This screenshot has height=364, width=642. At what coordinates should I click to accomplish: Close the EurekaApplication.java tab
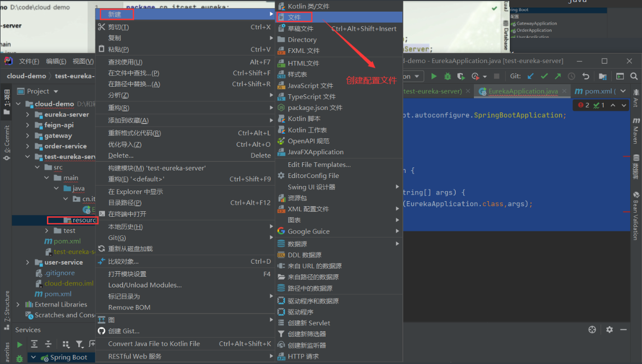pyautogui.click(x=564, y=91)
